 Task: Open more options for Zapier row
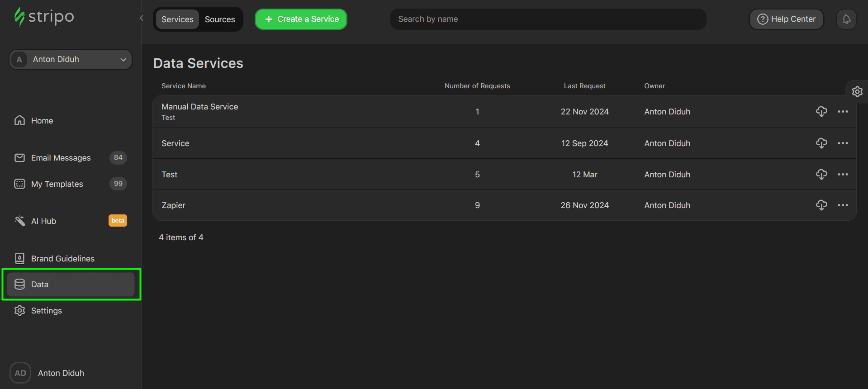click(843, 205)
